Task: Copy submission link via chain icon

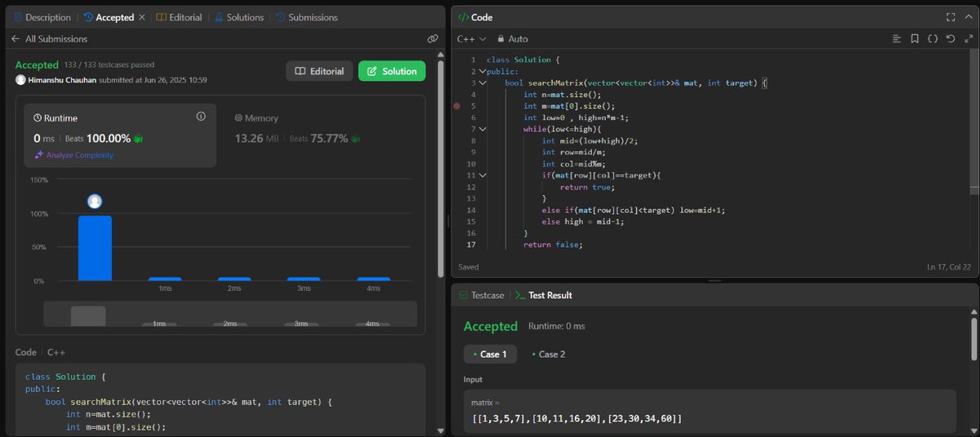Action: pos(432,38)
